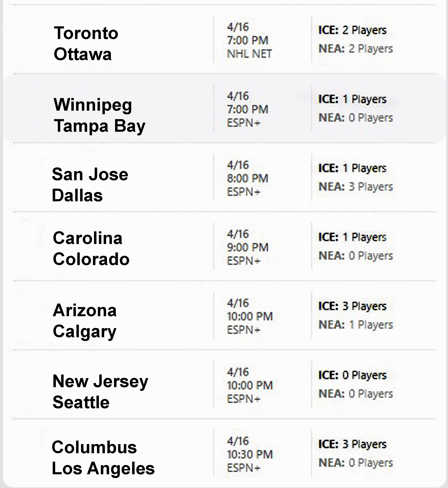The image size is (448, 488).
Task: Click the Carolina team name
Action: tap(87, 238)
